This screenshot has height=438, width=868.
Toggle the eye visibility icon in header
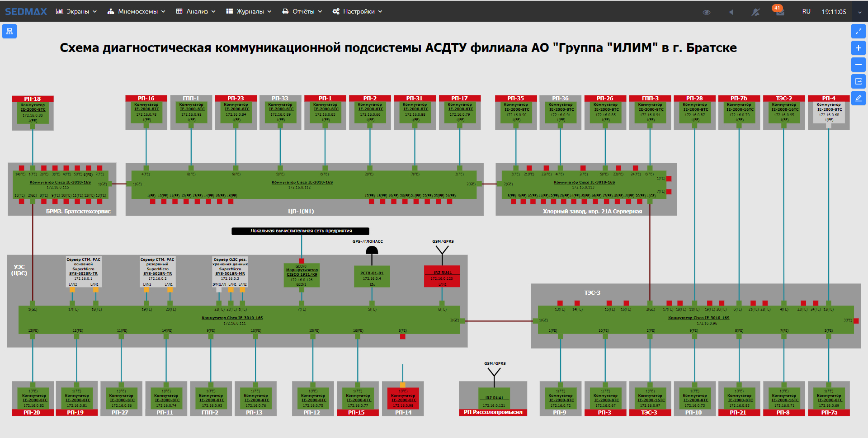coord(707,12)
